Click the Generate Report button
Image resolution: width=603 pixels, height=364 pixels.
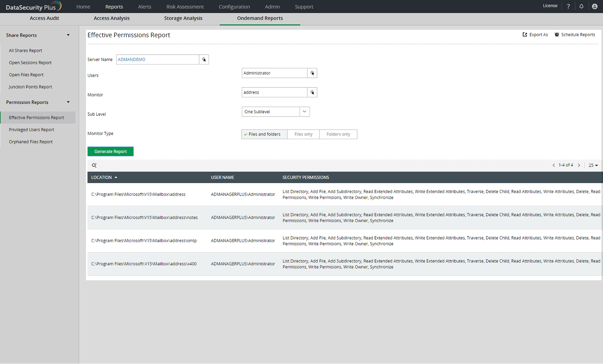pyautogui.click(x=110, y=151)
